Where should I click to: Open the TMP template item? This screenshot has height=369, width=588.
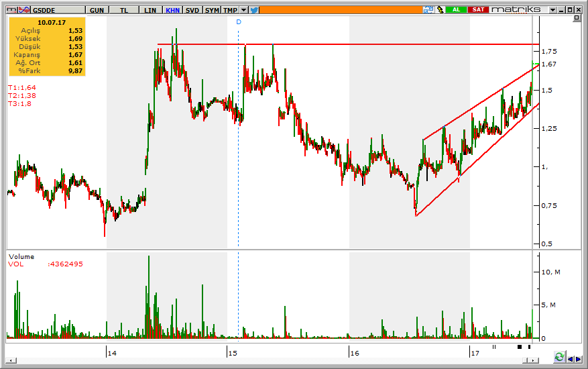click(x=230, y=10)
